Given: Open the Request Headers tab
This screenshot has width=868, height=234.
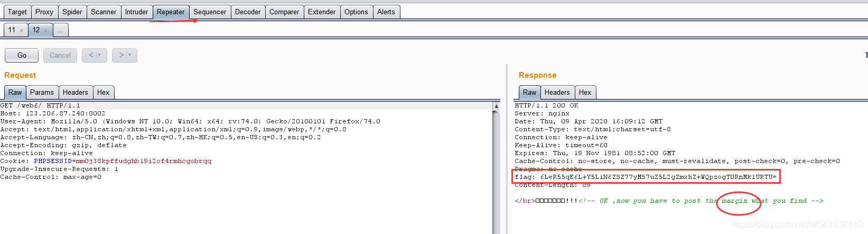Looking at the screenshot, I should pyautogui.click(x=76, y=92).
